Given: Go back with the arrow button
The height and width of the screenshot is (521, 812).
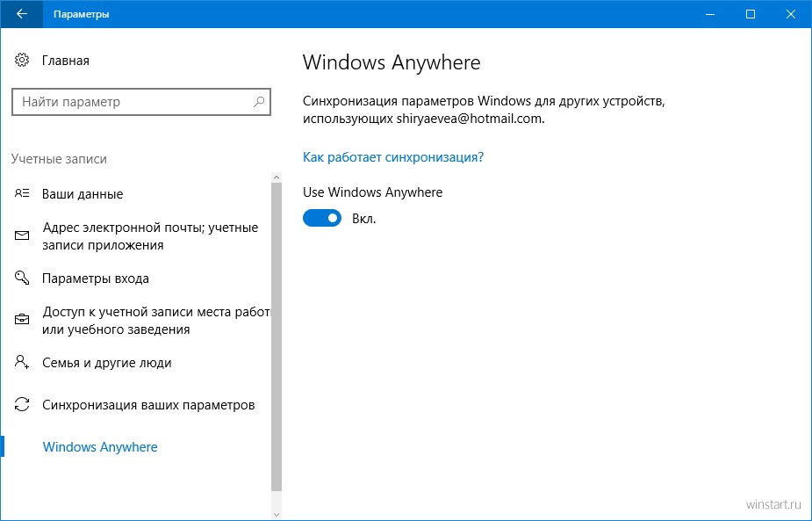Looking at the screenshot, I should [x=21, y=14].
